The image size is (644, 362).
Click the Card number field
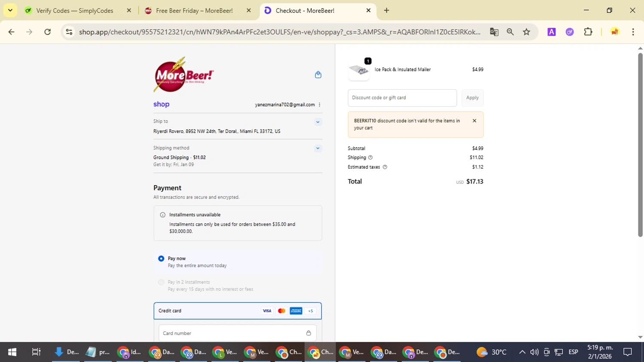(237, 333)
